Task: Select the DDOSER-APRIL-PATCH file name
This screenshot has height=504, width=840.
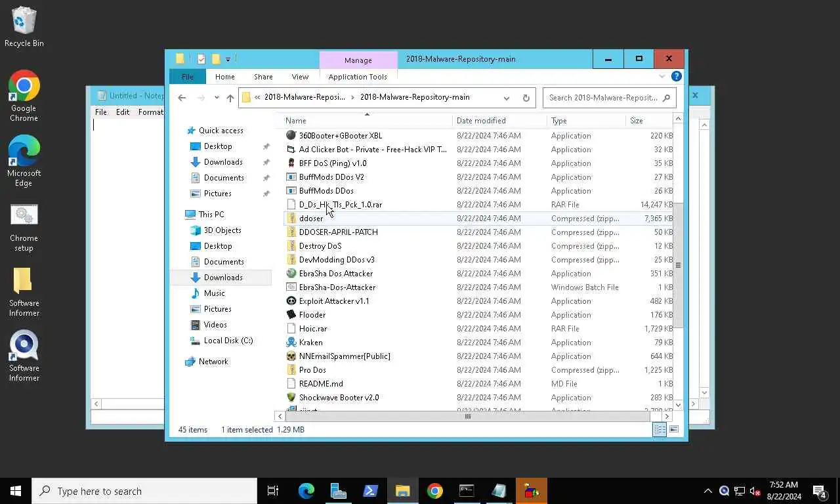Action: tap(339, 232)
